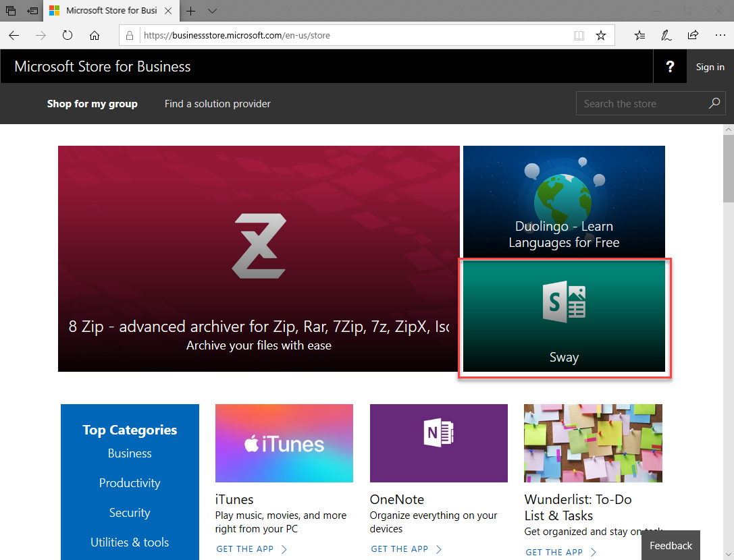
Task: Refresh the current page
Action: point(68,35)
